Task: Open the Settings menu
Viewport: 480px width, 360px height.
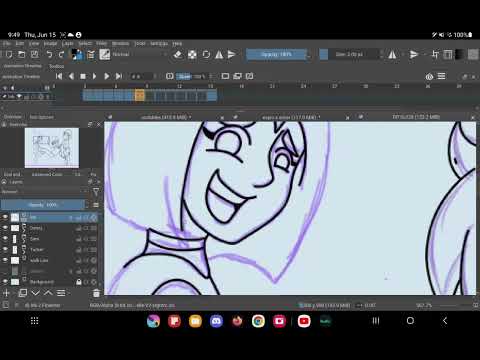Action: pyautogui.click(x=159, y=43)
